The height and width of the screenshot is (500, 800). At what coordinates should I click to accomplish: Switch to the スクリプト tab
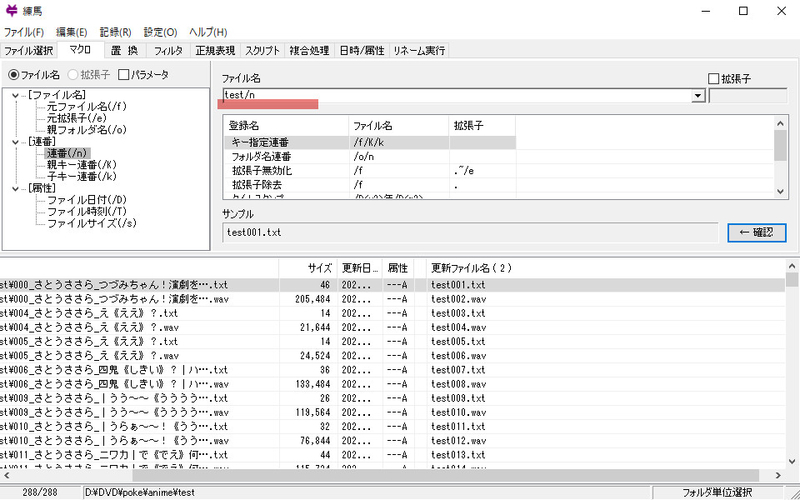click(x=262, y=51)
